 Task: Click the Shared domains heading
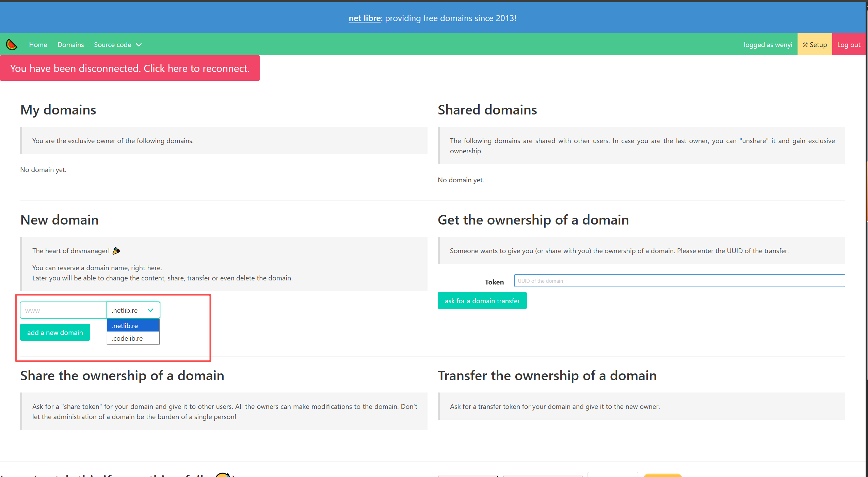pos(487,110)
